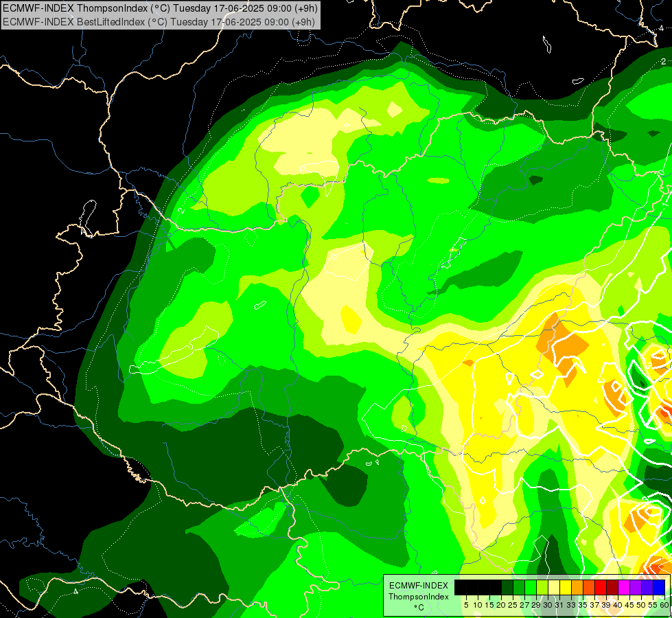Screen dimensions: 672x618
Task: Select the dark red 39–40 legend swatch
Action: tap(612, 588)
